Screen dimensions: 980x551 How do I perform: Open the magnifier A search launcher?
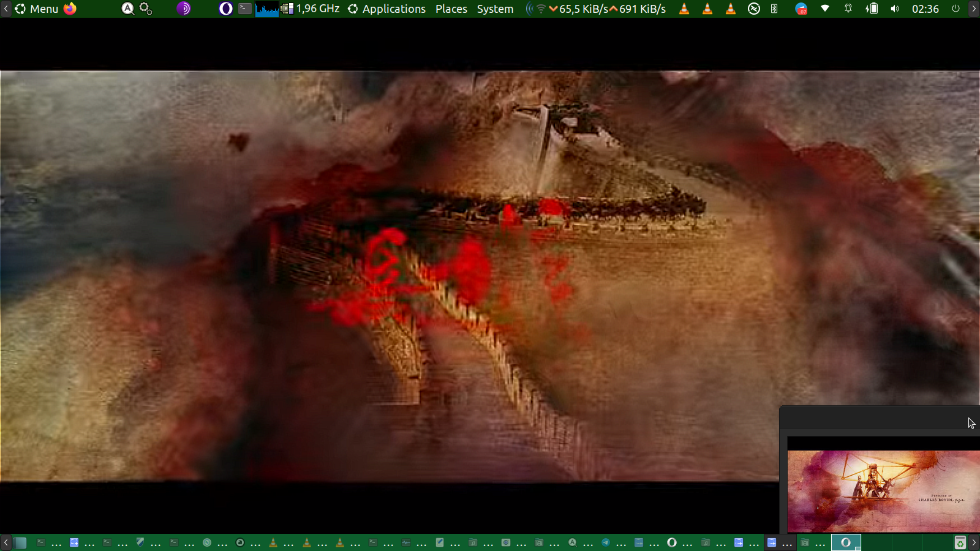click(127, 9)
